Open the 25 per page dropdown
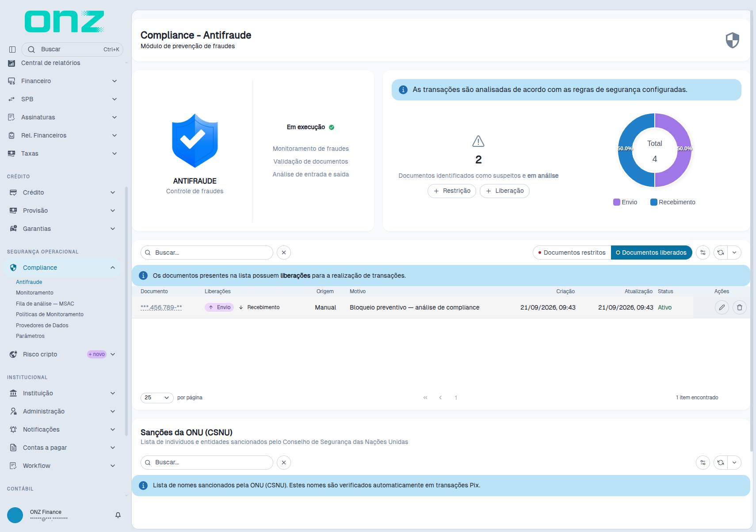 157,398
